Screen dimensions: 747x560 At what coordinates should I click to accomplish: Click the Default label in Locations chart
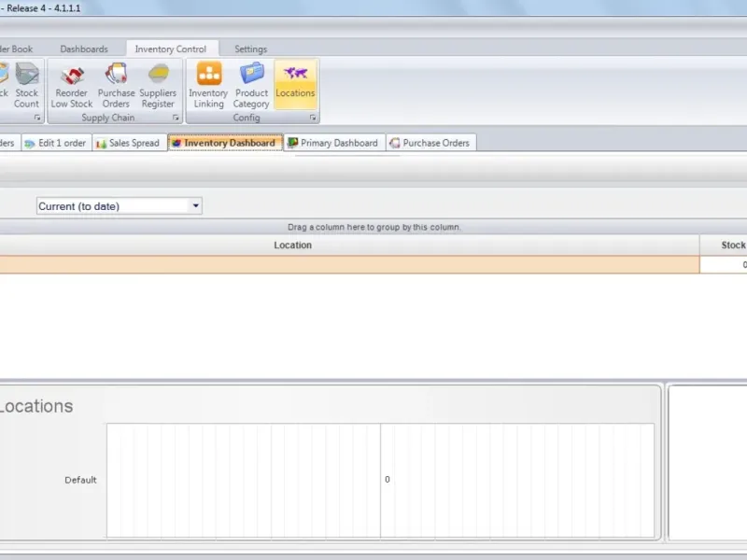click(x=80, y=480)
